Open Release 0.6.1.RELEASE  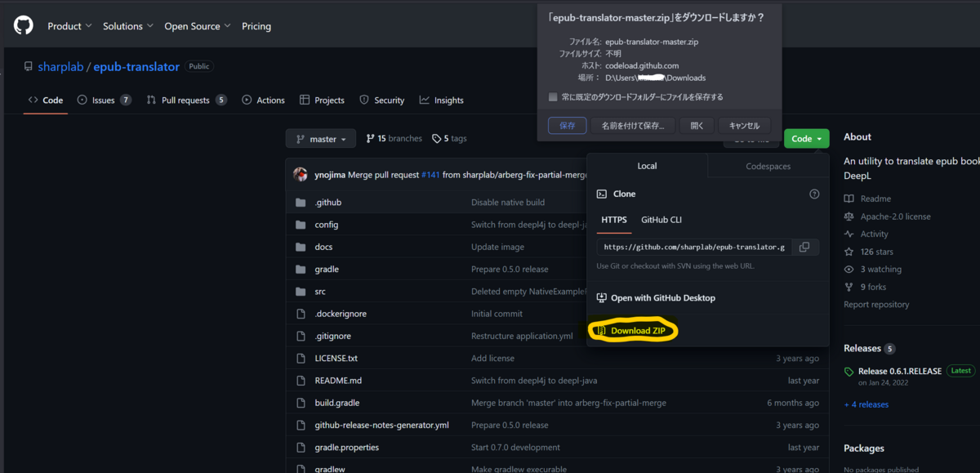[x=900, y=371]
